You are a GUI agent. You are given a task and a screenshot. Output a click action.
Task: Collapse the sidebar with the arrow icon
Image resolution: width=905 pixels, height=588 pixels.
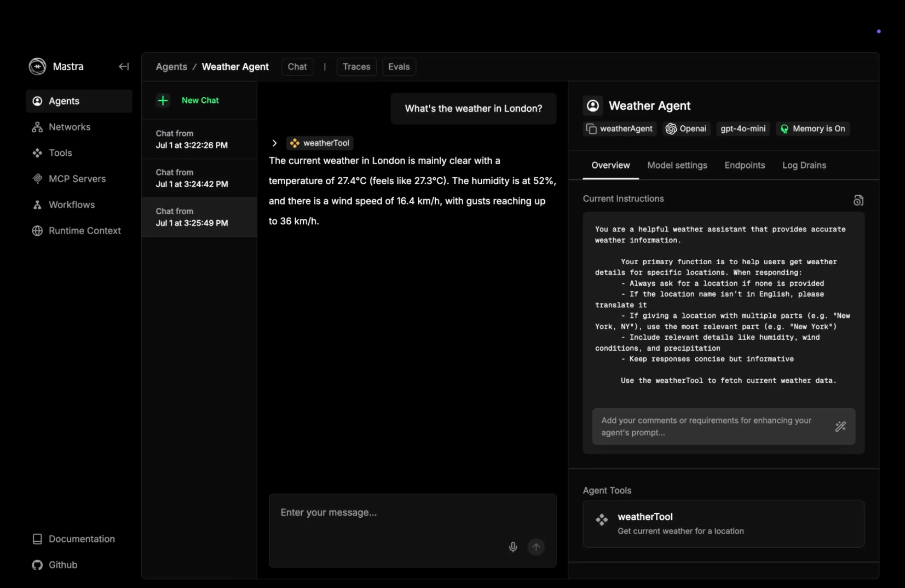pos(124,66)
